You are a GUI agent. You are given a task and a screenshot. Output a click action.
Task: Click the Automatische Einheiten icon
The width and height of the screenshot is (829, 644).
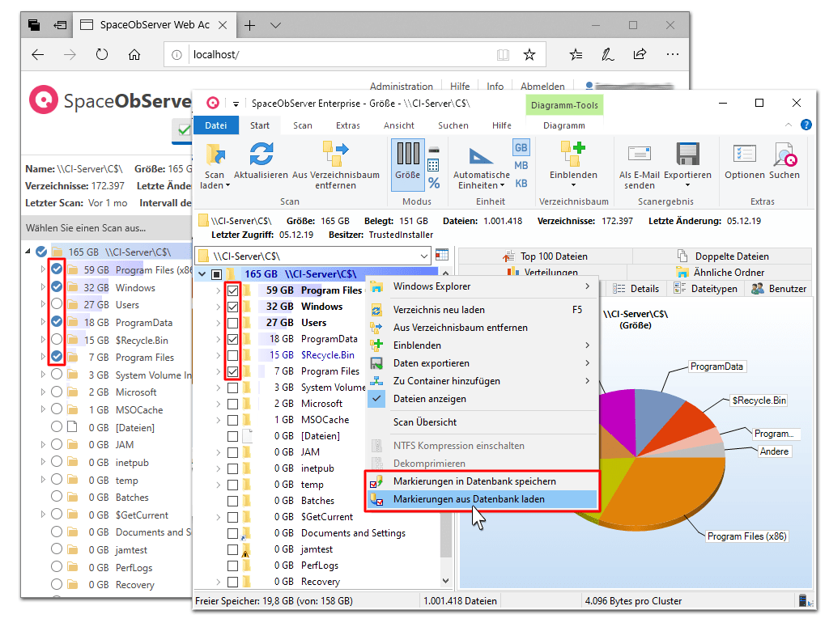click(481, 156)
